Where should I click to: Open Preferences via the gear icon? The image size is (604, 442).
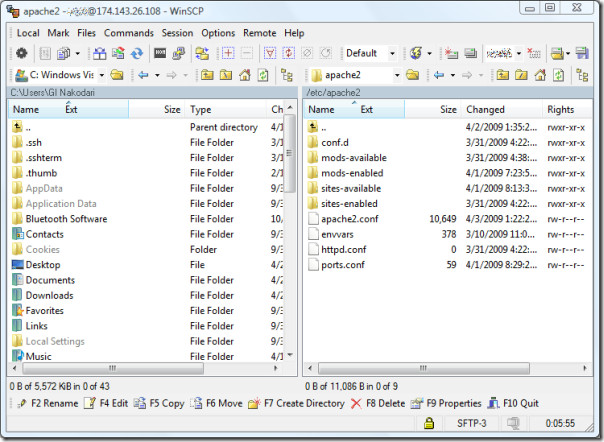(x=22, y=53)
